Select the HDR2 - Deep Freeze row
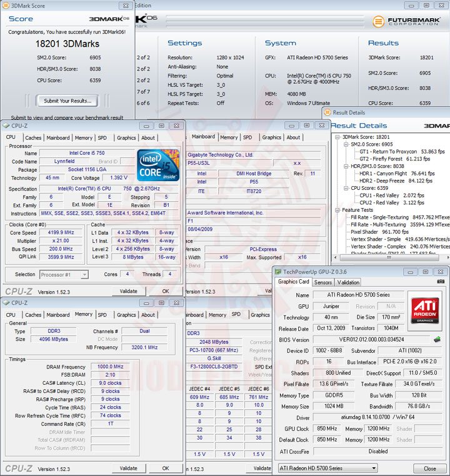Image resolution: width=450 pixels, height=476 pixels. click(396, 181)
